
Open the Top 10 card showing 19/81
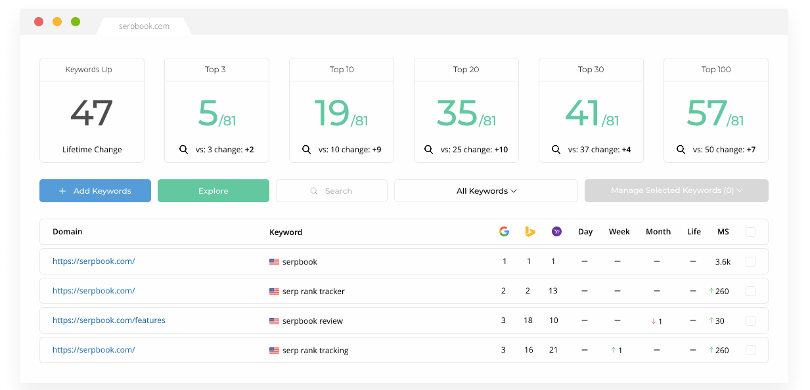coord(341,111)
